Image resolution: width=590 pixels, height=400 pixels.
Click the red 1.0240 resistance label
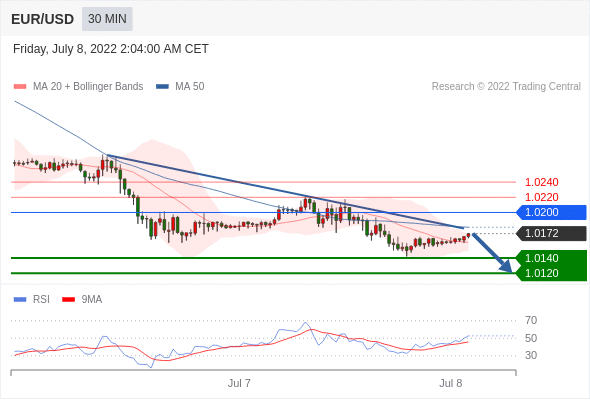(x=541, y=182)
